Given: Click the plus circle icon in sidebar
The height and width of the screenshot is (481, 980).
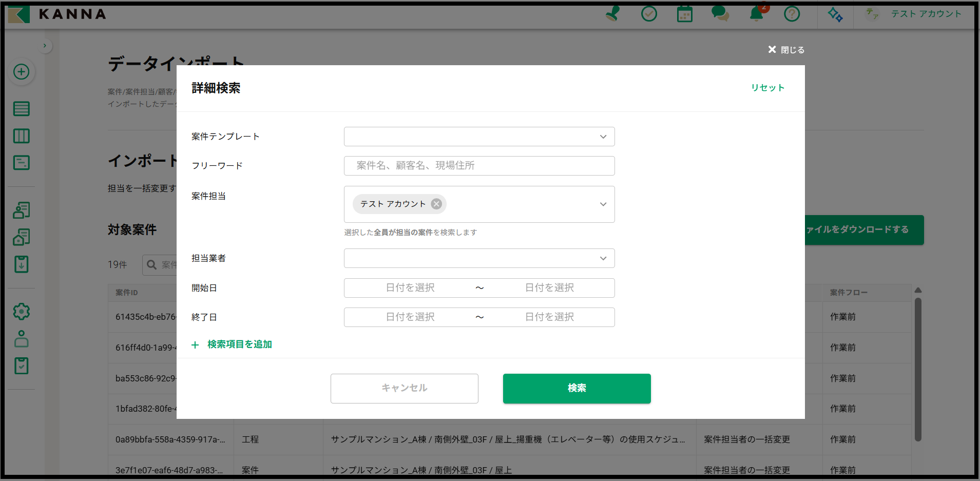Looking at the screenshot, I should (21, 72).
